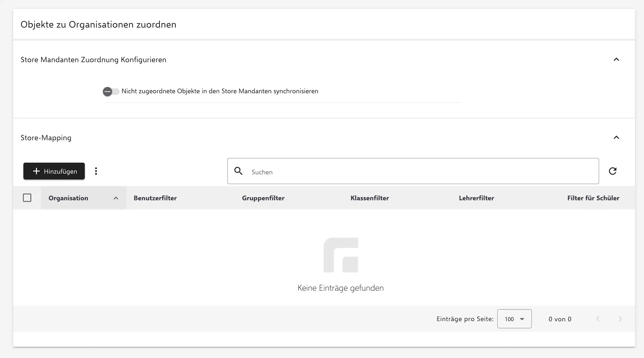The image size is (644, 358).
Task: Open entries per page dropdown
Action: pyautogui.click(x=514, y=319)
